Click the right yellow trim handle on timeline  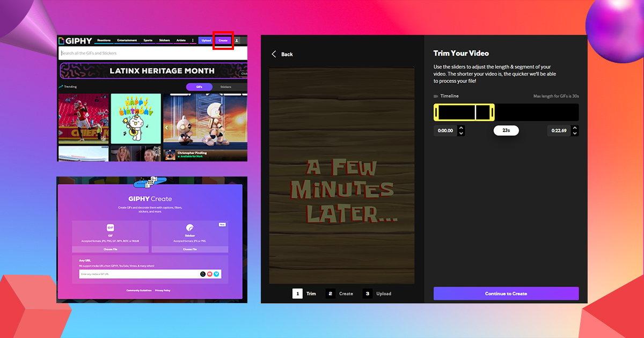pos(492,112)
